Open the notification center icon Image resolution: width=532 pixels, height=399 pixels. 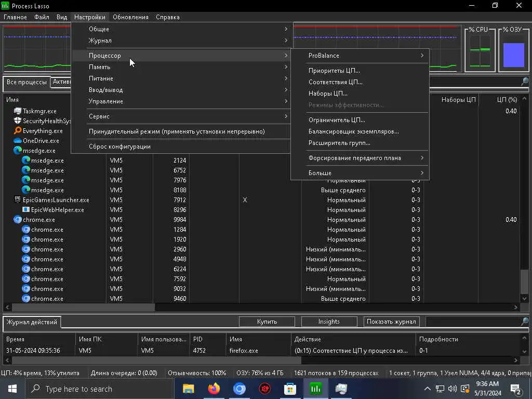[x=516, y=389]
